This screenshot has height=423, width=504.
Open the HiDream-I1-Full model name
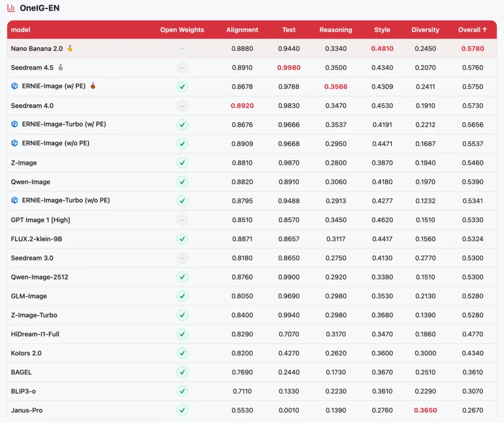[x=35, y=334]
